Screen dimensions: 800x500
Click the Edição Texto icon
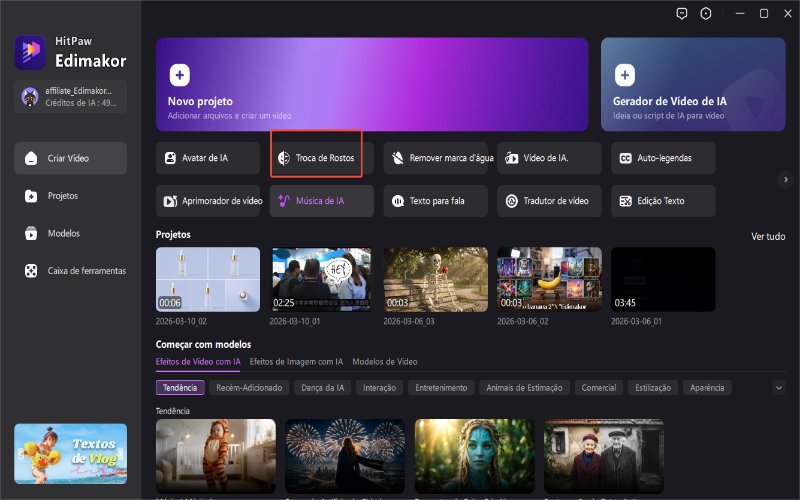pyautogui.click(x=625, y=201)
